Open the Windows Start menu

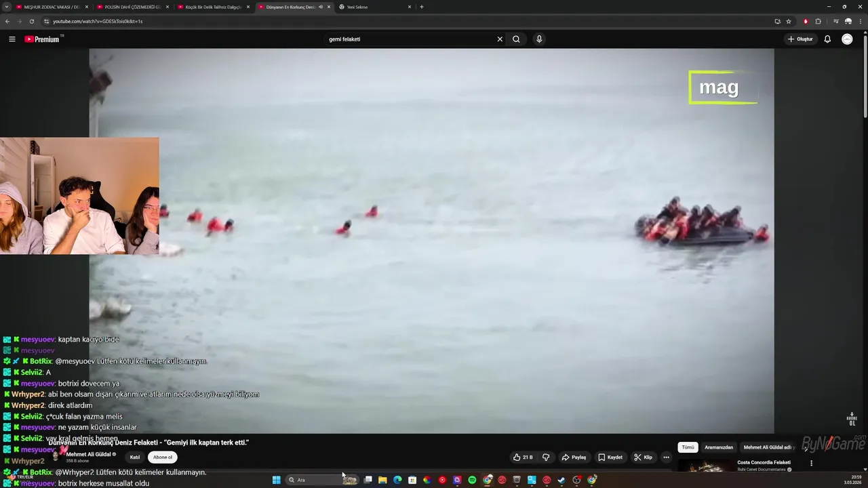[x=277, y=480]
